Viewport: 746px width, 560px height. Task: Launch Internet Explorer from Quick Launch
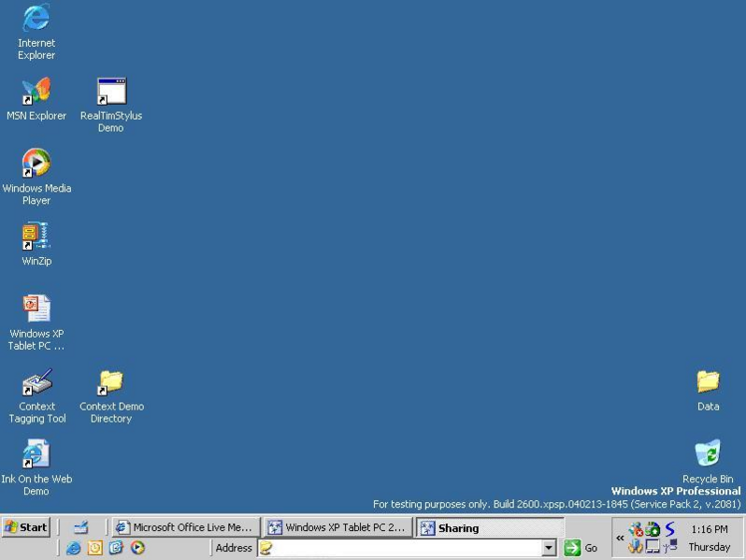[73, 548]
